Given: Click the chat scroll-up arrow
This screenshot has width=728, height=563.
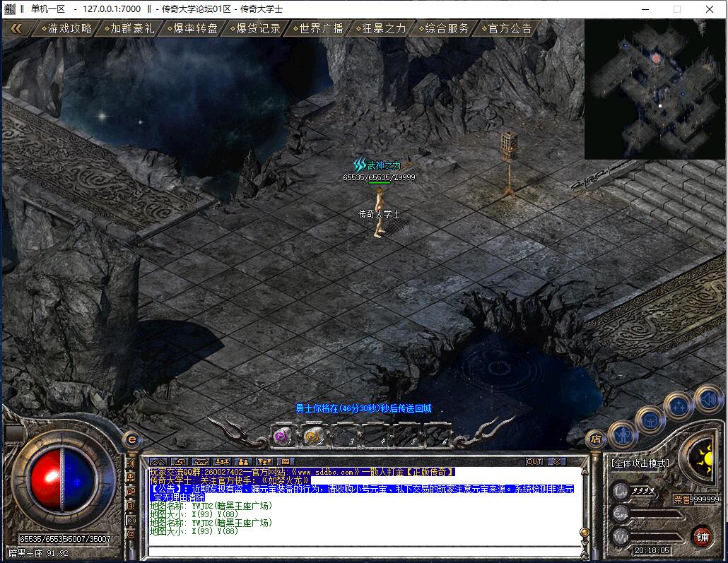Looking at the screenshot, I should click(585, 471).
